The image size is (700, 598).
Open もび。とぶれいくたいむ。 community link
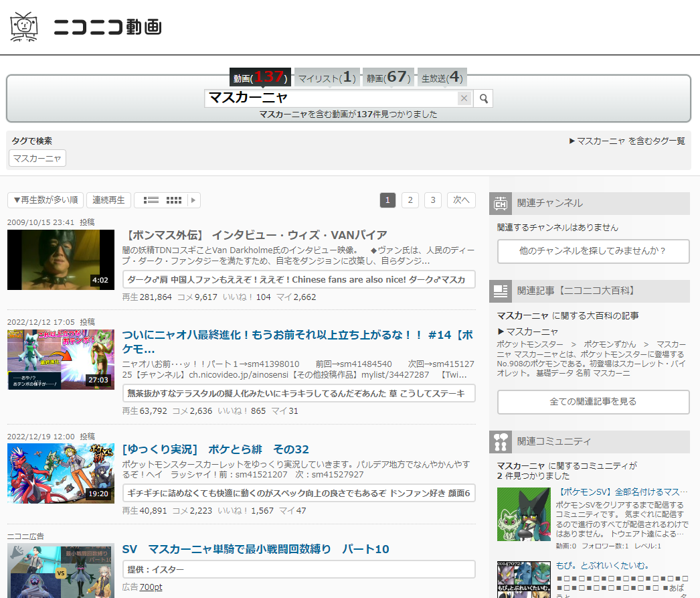602,565
